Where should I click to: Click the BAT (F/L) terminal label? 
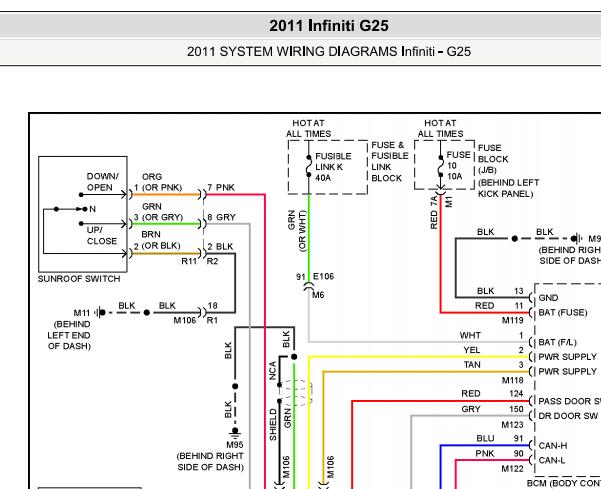point(557,342)
